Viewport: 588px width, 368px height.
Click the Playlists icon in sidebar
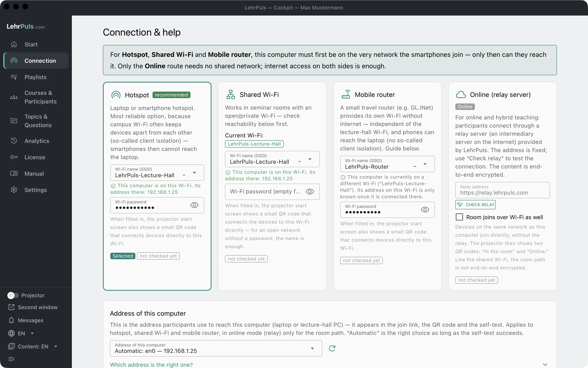tap(14, 77)
